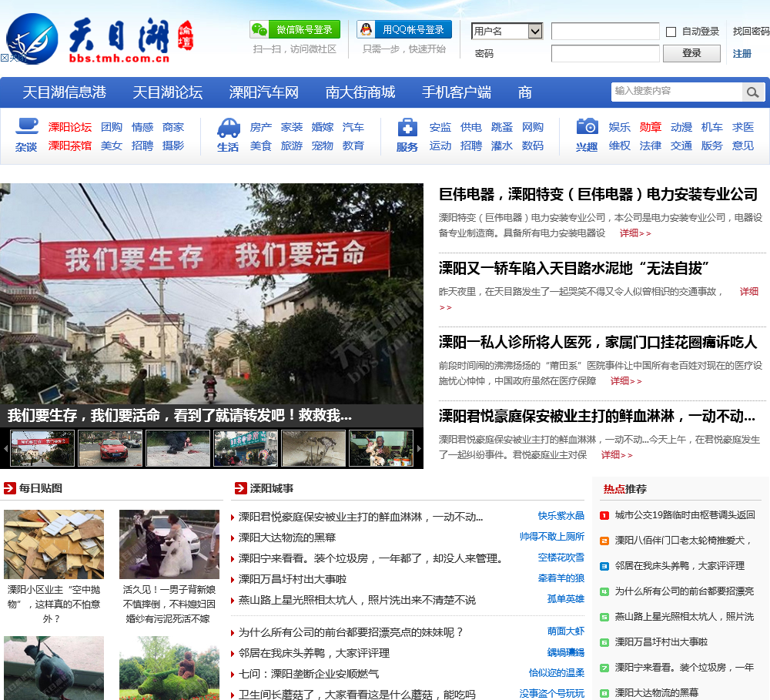Focus the password input field
This screenshot has width=770, height=700.
605,53
